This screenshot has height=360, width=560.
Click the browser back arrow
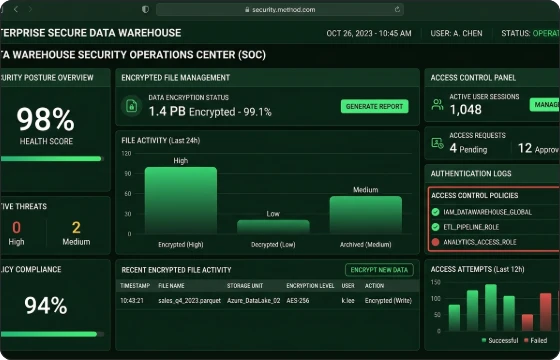[16, 9]
